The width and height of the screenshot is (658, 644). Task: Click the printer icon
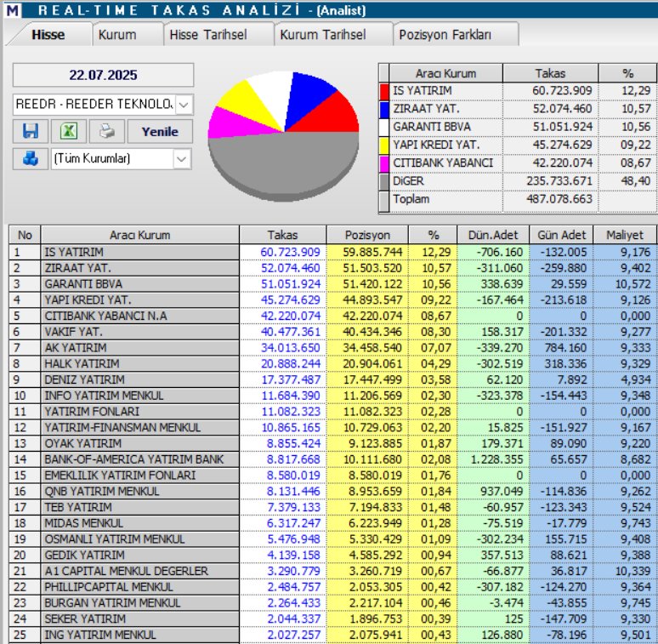click(x=107, y=131)
